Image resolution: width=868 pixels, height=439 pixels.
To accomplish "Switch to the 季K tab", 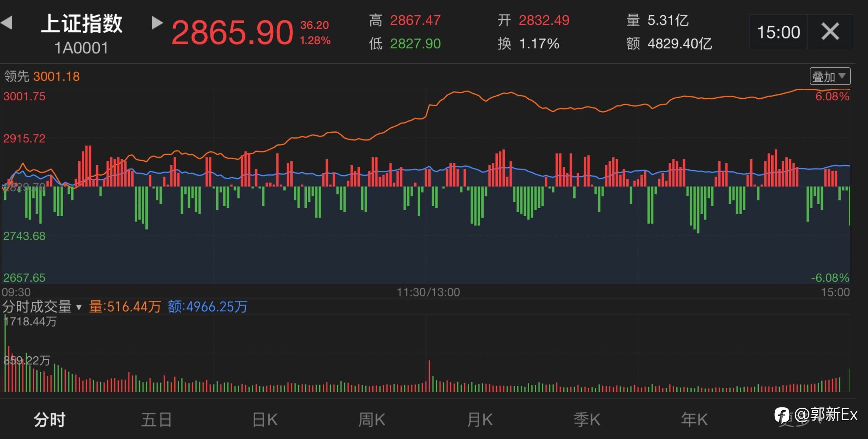I will (x=587, y=419).
